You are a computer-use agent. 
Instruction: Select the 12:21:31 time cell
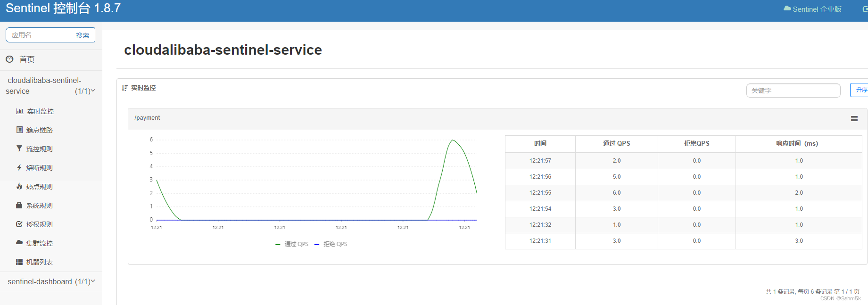pos(540,241)
